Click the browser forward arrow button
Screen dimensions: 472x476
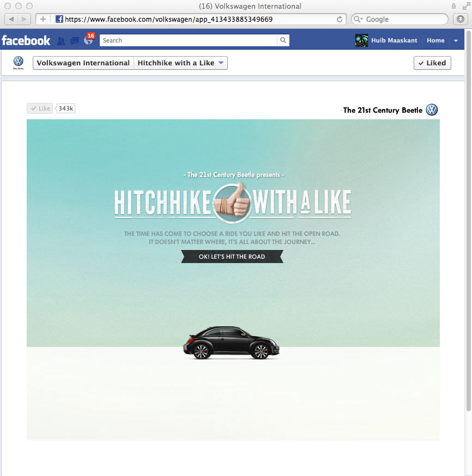(x=24, y=19)
